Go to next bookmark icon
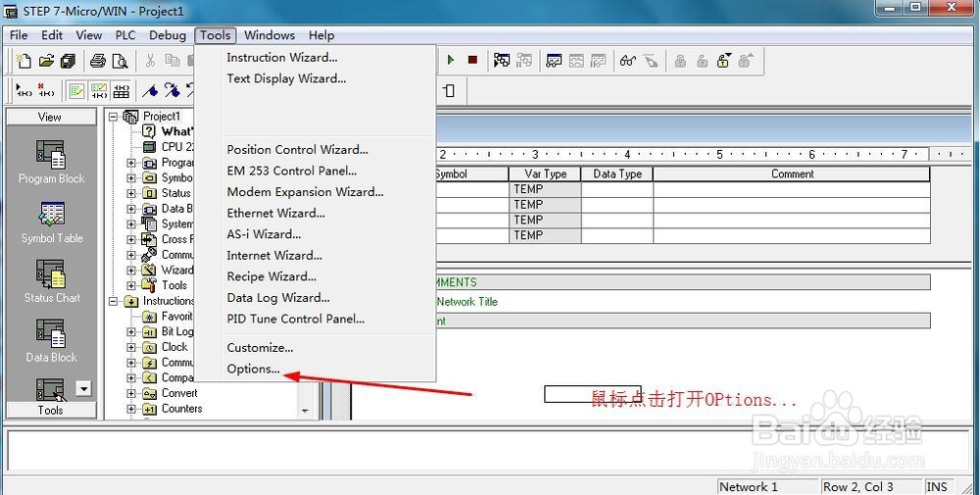Viewport: 980px width, 495px height. (x=171, y=91)
